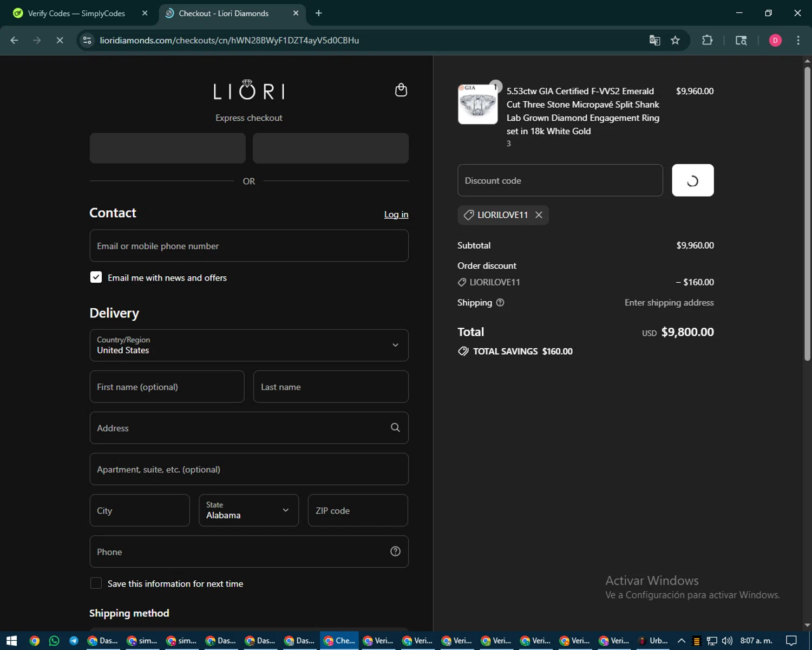The height and width of the screenshot is (650, 812).
Task: Check Save this information for next time
Action: tap(96, 583)
